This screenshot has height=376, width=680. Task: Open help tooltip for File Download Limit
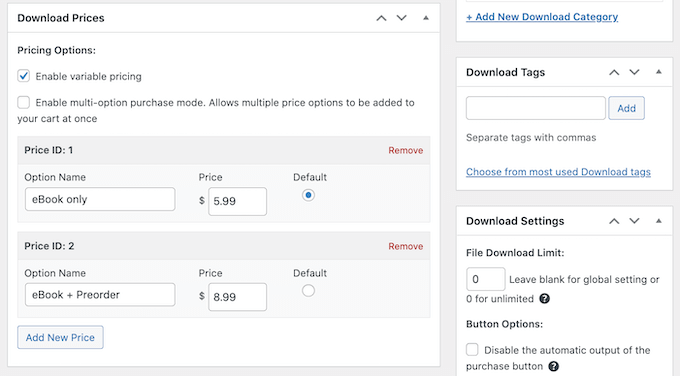[545, 299]
